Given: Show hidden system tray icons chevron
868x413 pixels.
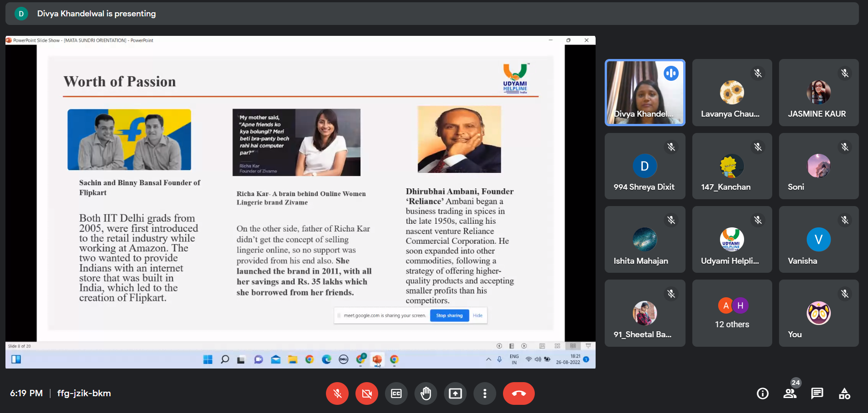Looking at the screenshot, I should coord(488,359).
